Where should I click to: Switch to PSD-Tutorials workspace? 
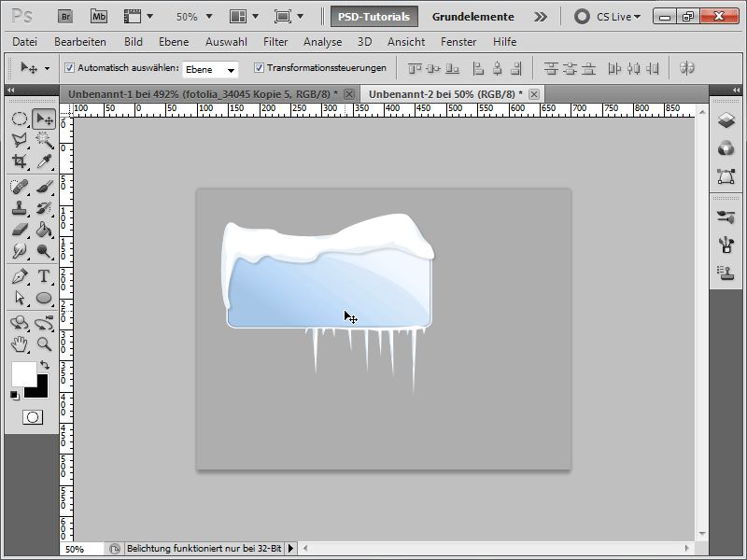(x=374, y=17)
